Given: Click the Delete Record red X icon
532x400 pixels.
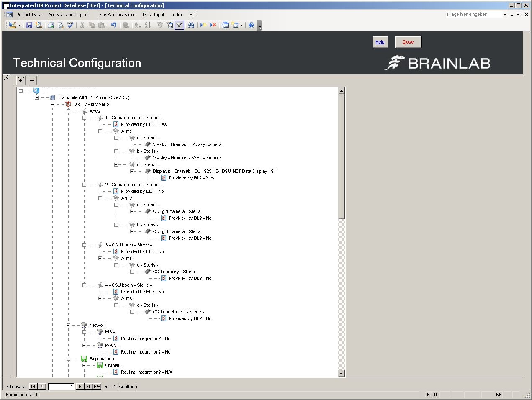Looking at the screenshot, I should pos(213,25).
